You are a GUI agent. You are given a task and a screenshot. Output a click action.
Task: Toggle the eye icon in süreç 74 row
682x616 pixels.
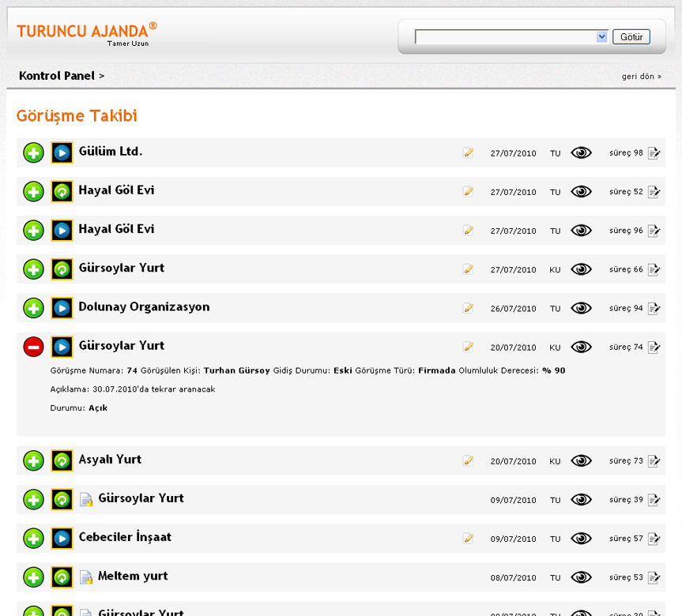pyautogui.click(x=581, y=347)
